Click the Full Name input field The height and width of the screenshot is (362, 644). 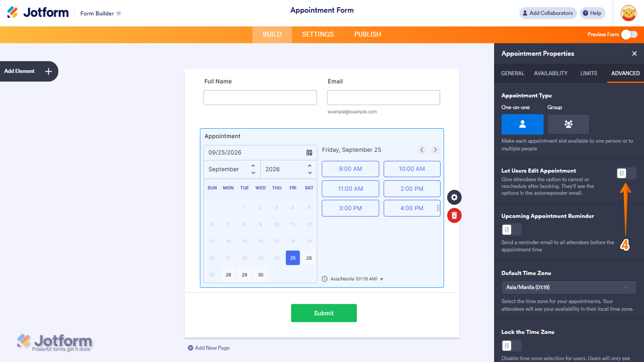pos(260,97)
